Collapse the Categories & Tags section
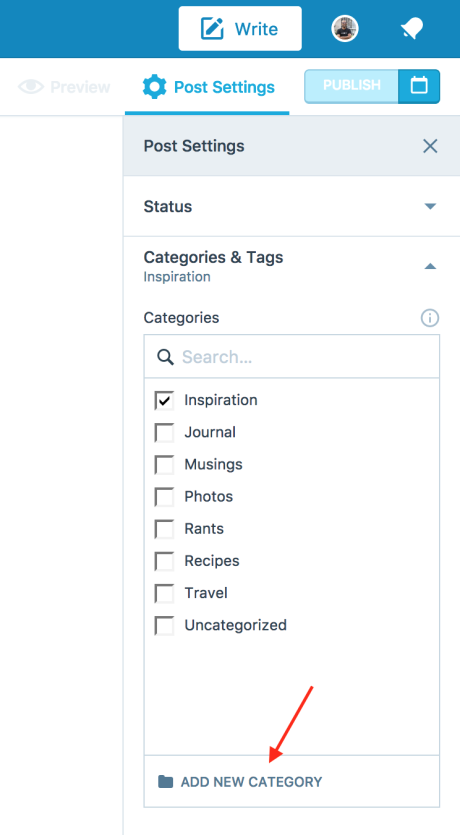The height and width of the screenshot is (835, 460). click(x=430, y=266)
